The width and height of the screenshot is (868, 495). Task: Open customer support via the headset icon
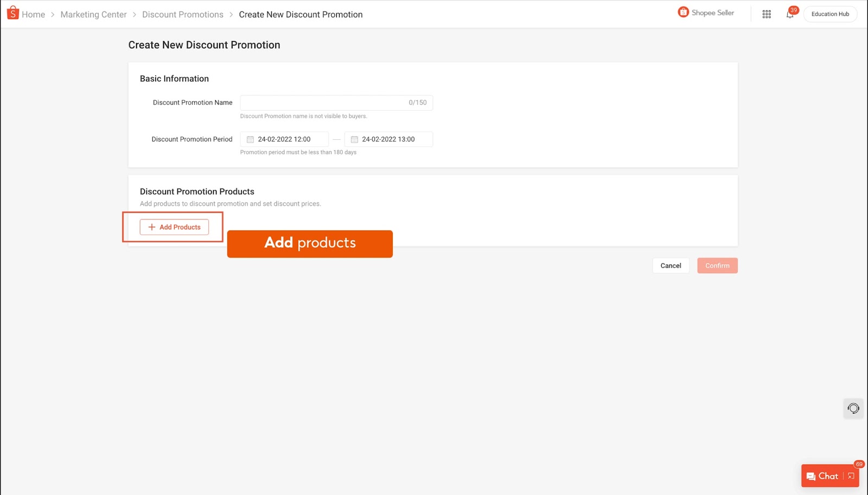pyautogui.click(x=853, y=408)
